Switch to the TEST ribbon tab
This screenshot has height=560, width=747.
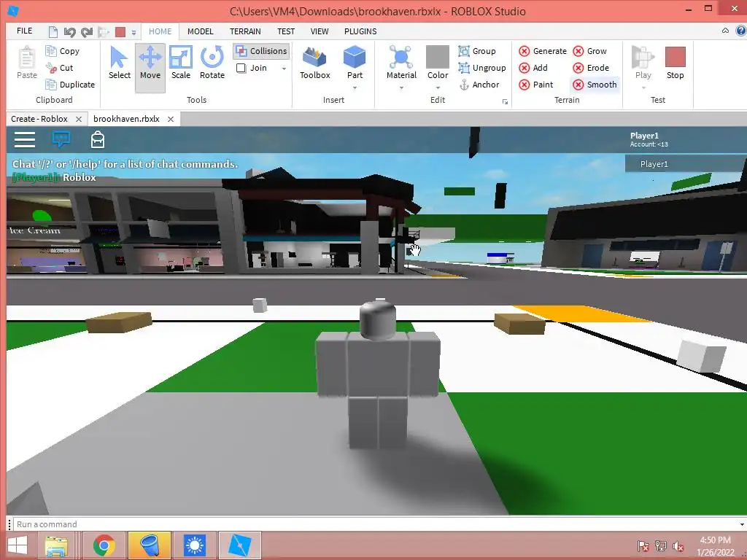(x=286, y=31)
